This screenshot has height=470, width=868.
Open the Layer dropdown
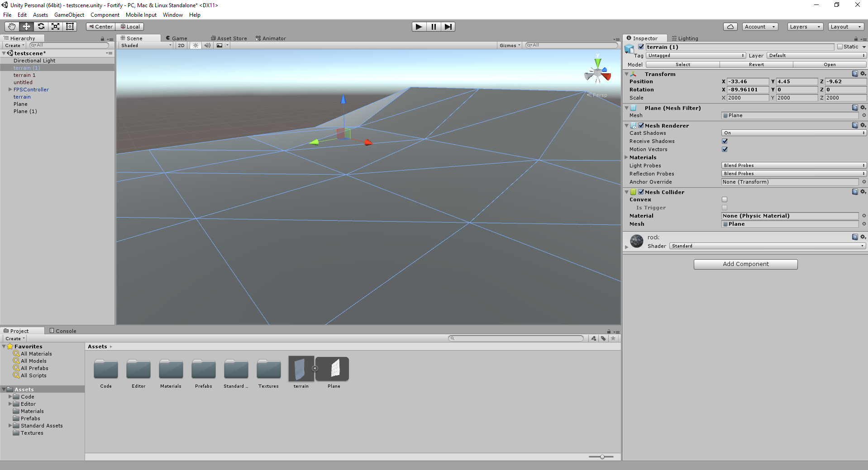click(817, 56)
